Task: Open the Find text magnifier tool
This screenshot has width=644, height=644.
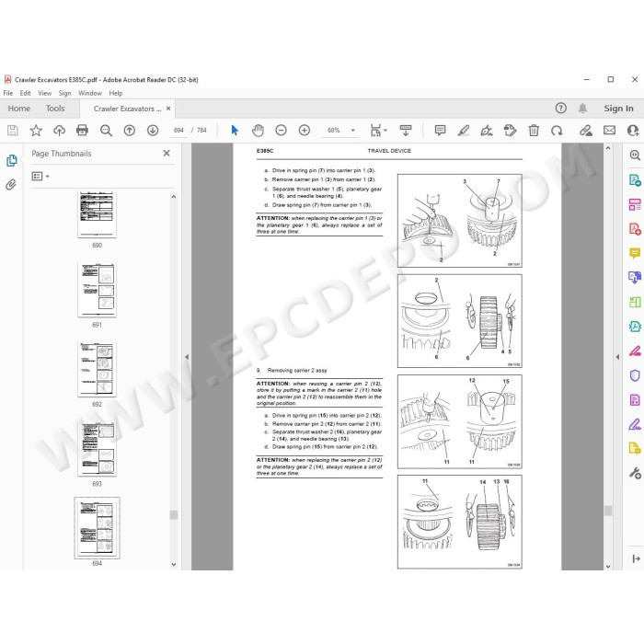Action: pyautogui.click(x=106, y=131)
